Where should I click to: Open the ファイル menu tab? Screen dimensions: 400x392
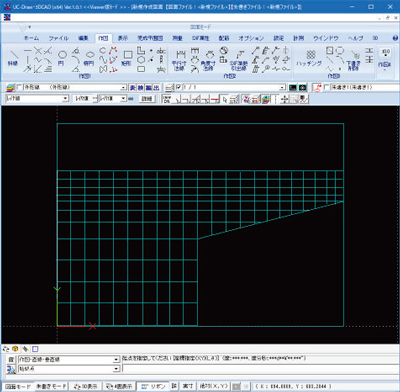[x=59, y=38]
